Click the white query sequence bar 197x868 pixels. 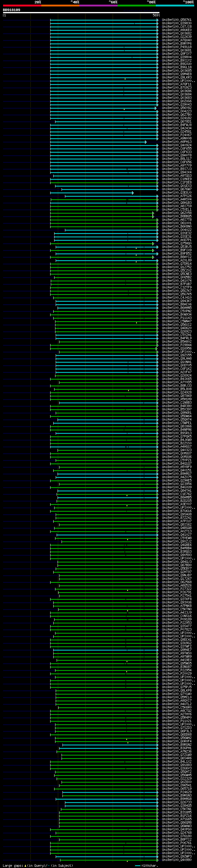(81, 13)
